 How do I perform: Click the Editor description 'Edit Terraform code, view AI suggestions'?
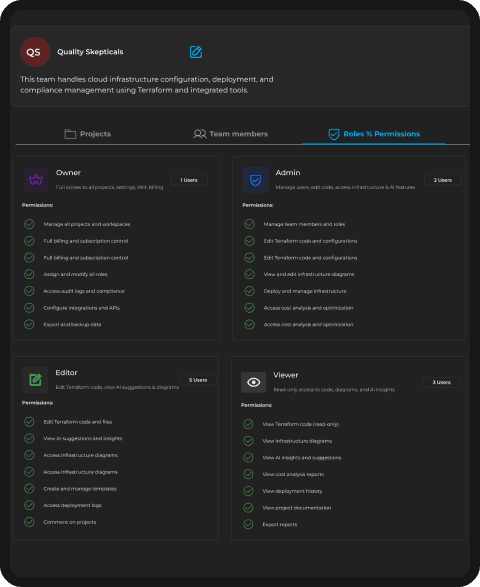(x=117, y=387)
